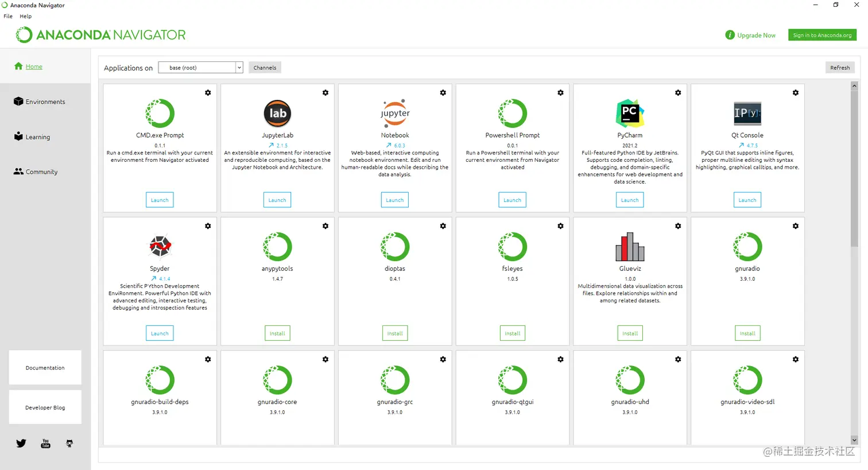Open gear options on gnuradio-video-sdl card
This screenshot has height=470, width=868.
[796, 359]
